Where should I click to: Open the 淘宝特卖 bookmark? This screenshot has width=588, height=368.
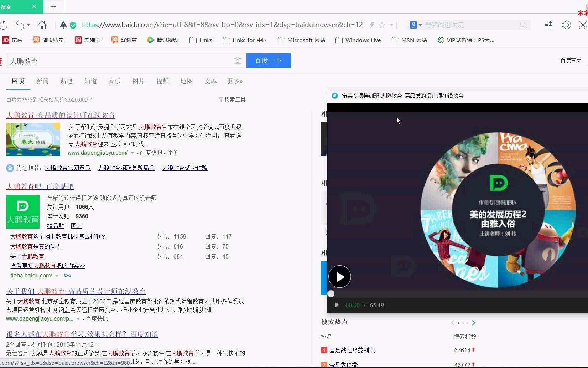point(48,40)
